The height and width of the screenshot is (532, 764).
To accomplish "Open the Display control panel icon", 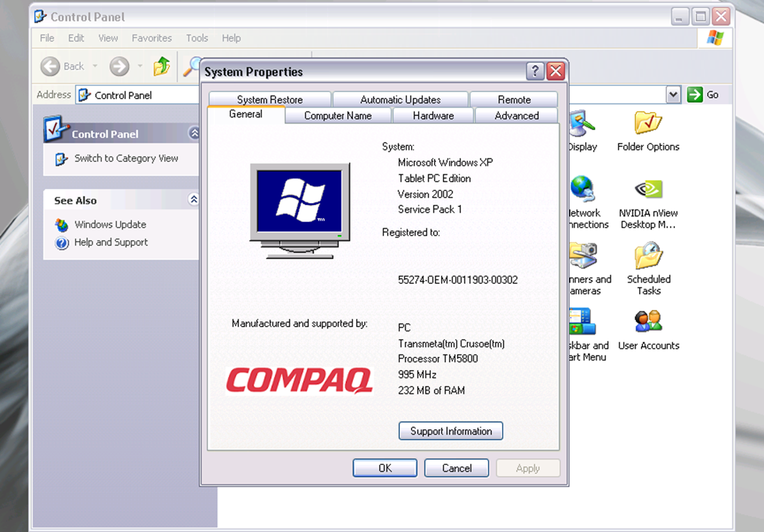I will [x=582, y=123].
